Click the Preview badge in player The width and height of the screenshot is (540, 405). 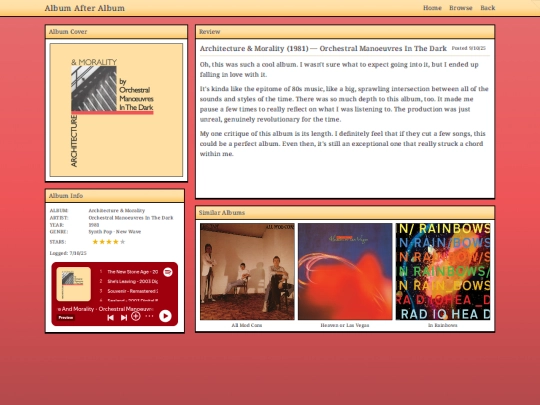click(66, 318)
